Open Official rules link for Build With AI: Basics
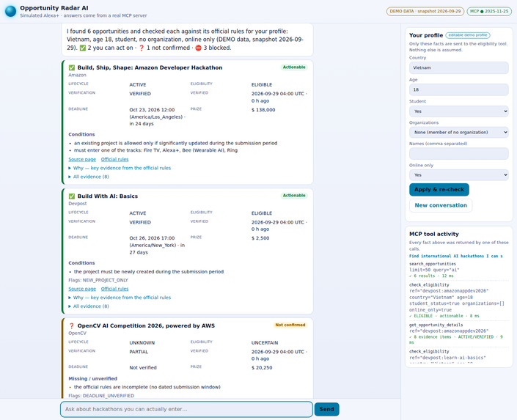 tap(114, 289)
